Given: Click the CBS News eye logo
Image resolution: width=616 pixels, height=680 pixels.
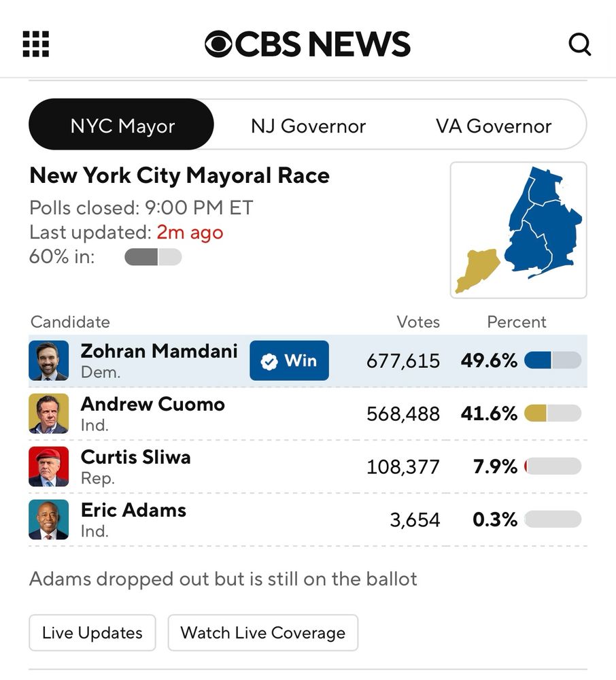Looking at the screenshot, I should pos(219,44).
